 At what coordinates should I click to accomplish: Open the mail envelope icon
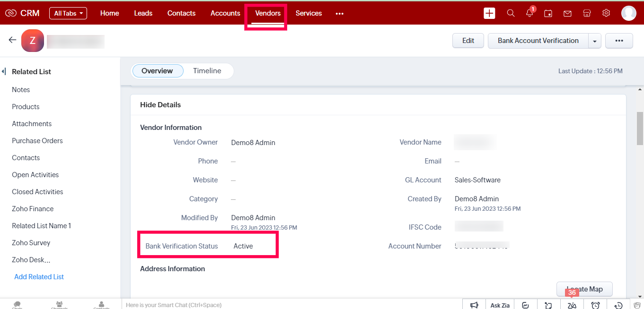click(567, 13)
